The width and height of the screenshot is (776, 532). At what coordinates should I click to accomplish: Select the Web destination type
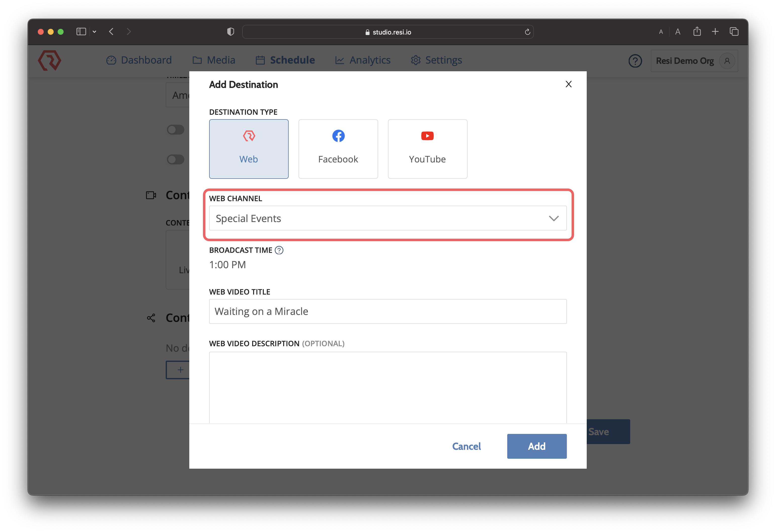tap(249, 149)
